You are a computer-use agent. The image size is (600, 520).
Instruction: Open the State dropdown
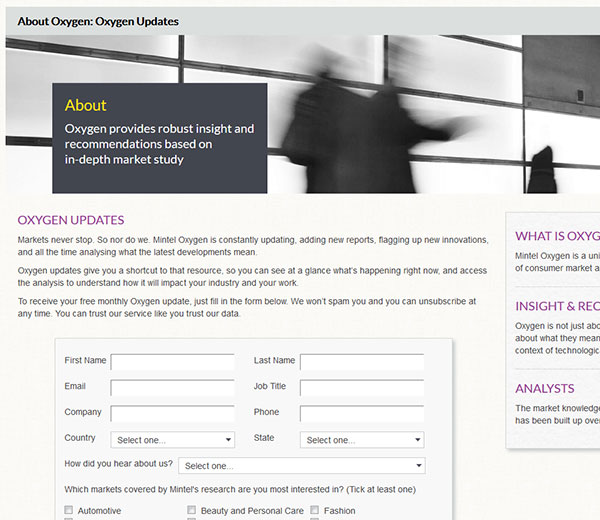coord(362,440)
